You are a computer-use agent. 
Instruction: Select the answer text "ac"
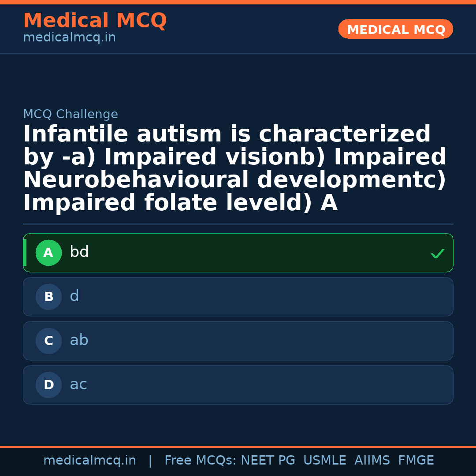click(78, 384)
